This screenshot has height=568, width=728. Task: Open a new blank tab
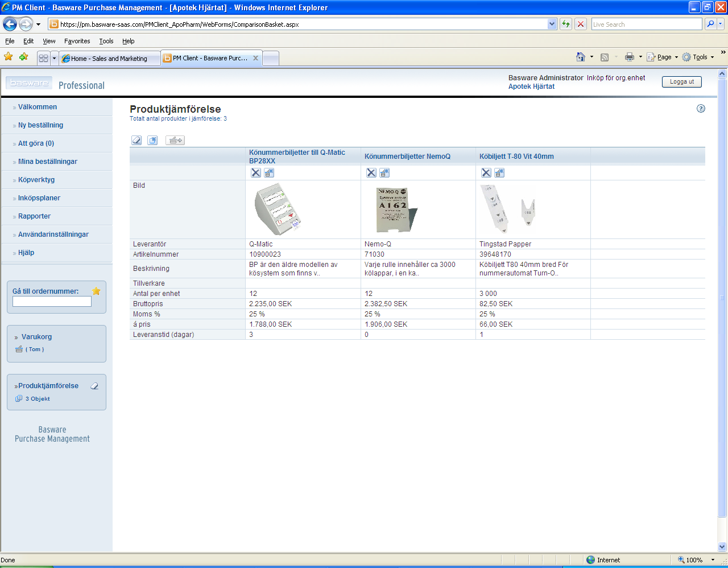[271, 58]
